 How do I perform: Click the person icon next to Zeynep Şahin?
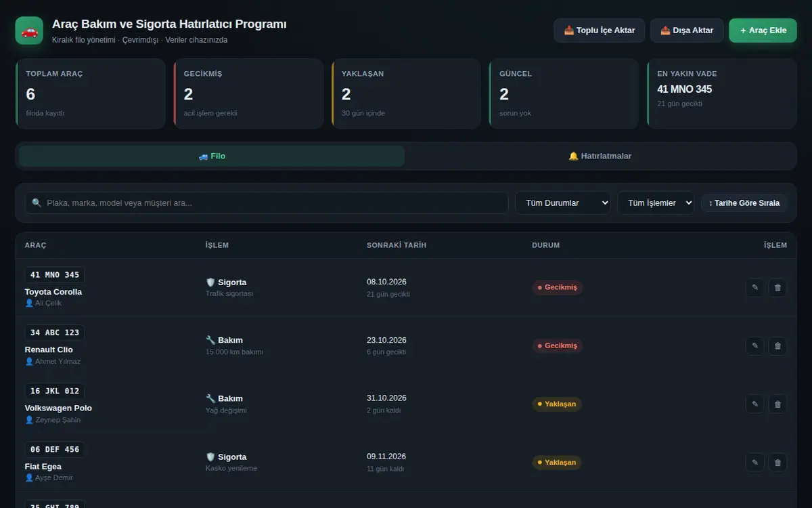click(29, 419)
